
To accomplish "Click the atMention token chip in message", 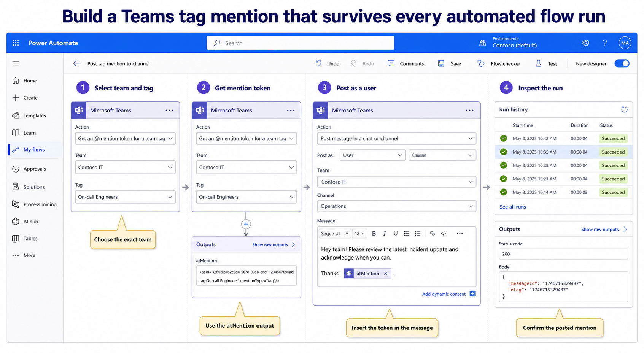I will point(367,273).
